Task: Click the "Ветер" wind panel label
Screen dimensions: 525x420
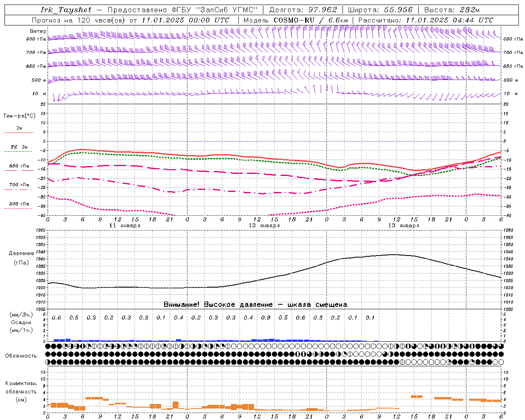Action: [38, 31]
